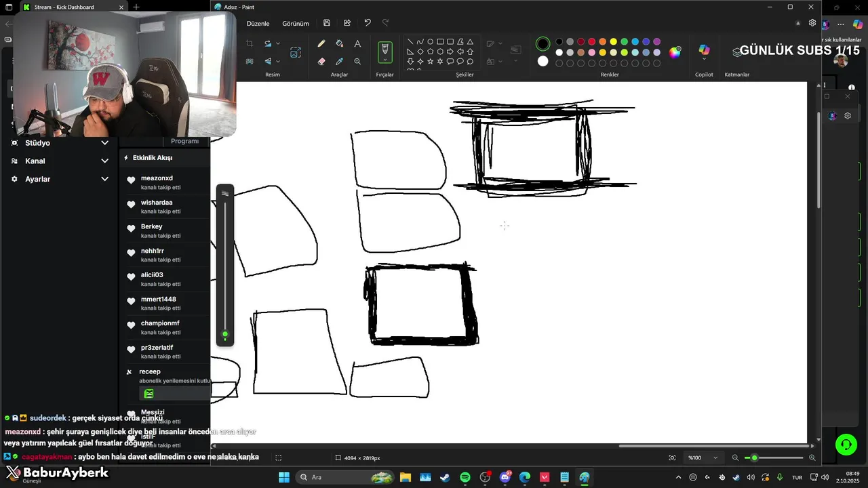Choose the Curve shape
Viewport: 868px width, 488px height.
420,41
